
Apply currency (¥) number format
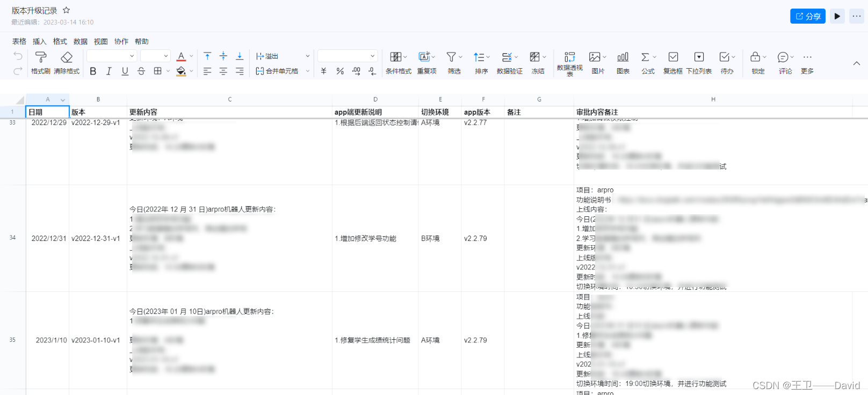click(323, 71)
